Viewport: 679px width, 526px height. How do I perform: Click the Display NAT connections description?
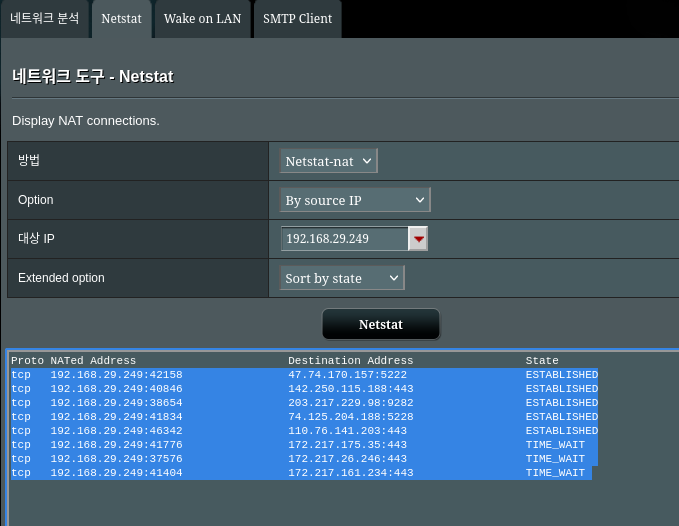(x=86, y=121)
